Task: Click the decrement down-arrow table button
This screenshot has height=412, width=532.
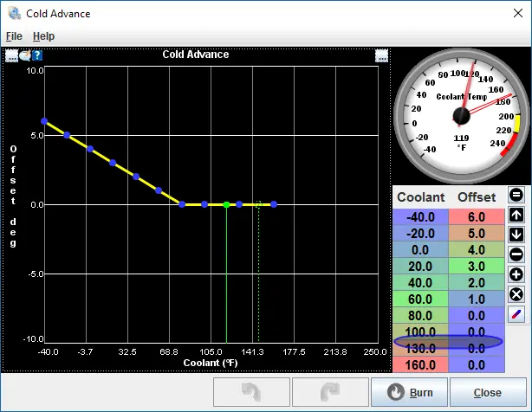Action: [x=516, y=235]
